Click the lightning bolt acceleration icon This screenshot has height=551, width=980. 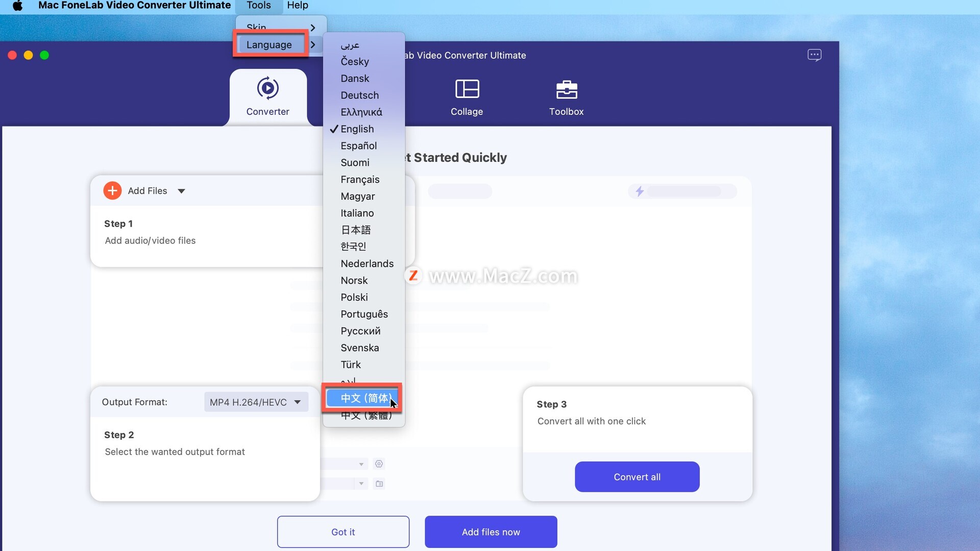point(640,191)
